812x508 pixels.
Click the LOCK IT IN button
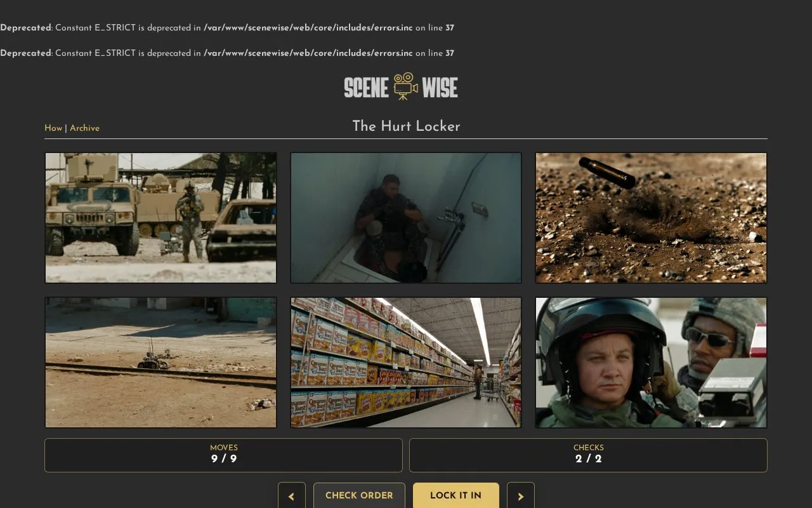click(455, 495)
